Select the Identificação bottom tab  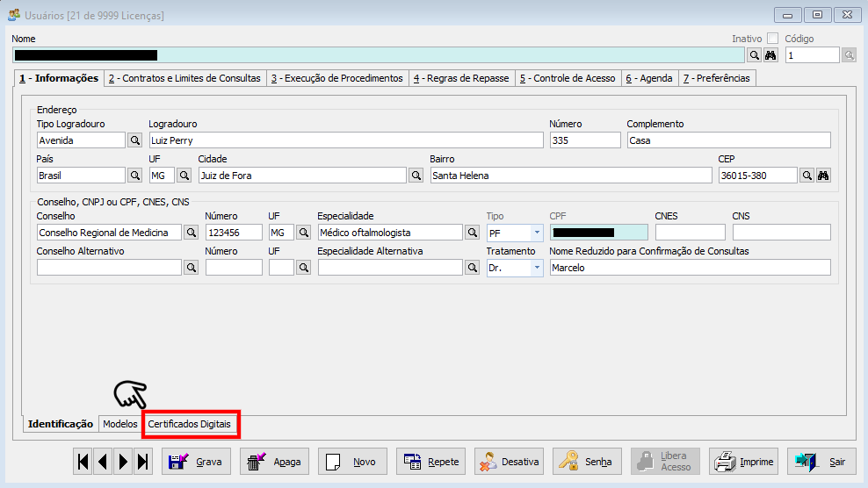[x=61, y=424]
